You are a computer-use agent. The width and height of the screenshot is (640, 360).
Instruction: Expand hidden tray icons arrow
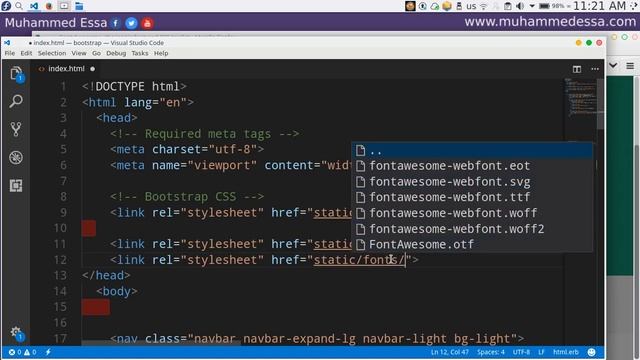pyautogui.click(x=532, y=6)
